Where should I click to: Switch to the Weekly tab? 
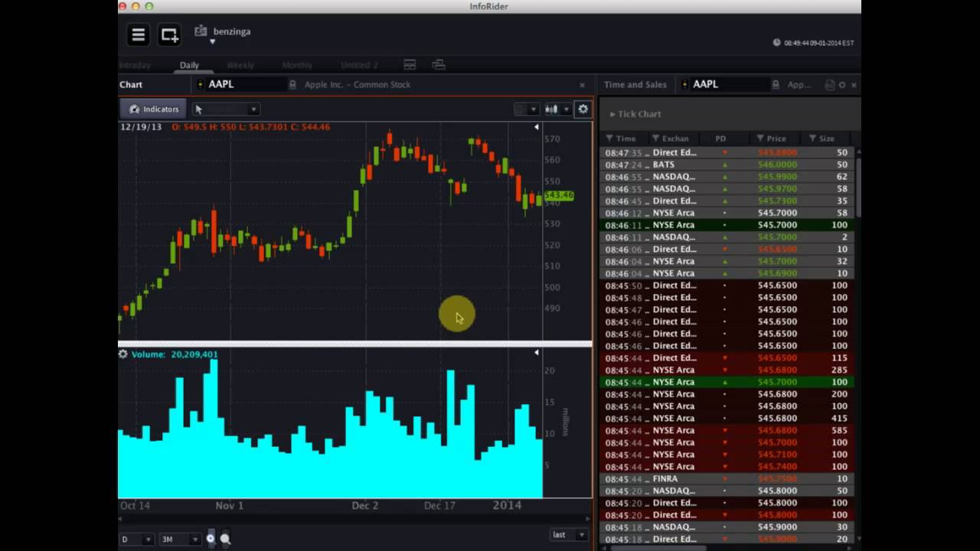click(240, 65)
